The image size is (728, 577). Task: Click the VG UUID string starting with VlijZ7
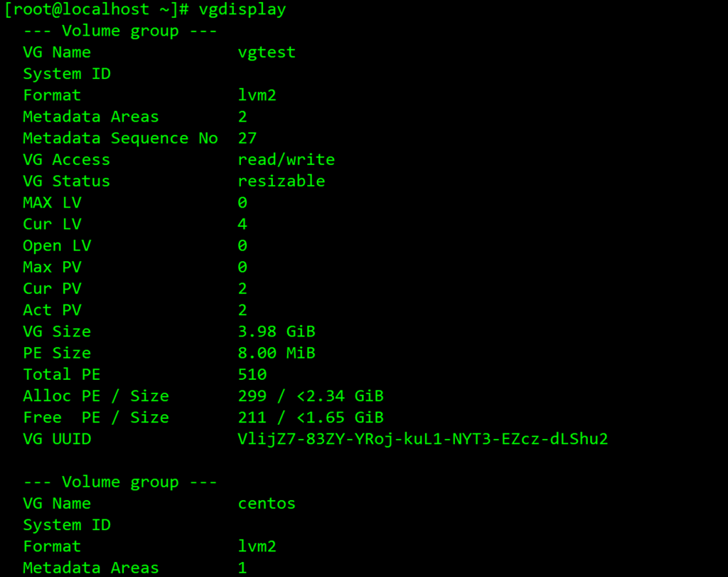coord(423,439)
